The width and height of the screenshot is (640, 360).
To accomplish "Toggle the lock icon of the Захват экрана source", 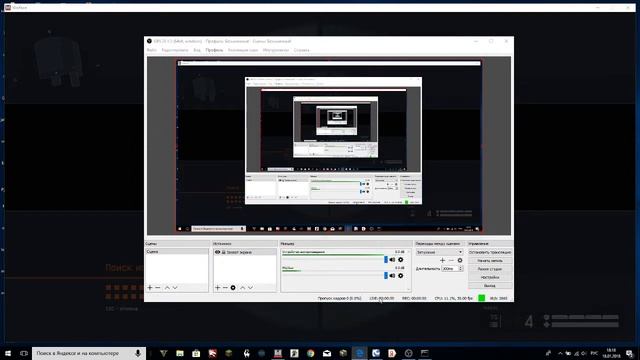I will tap(223, 252).
